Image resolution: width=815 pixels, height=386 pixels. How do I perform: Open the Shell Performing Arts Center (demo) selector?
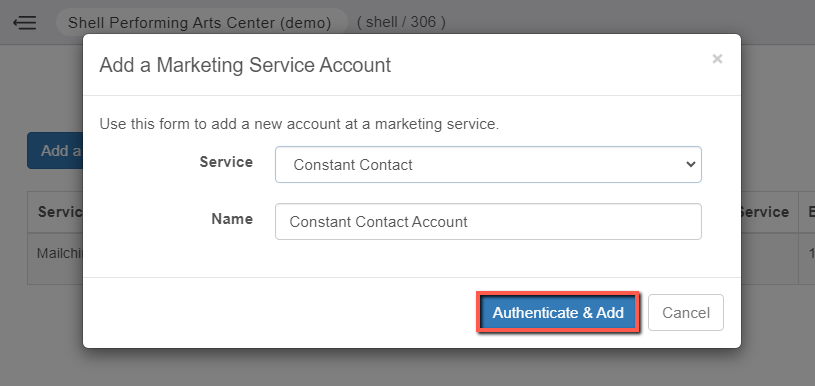pos(202,23)
